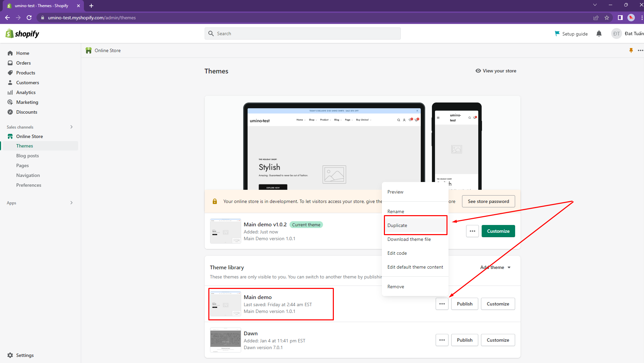Expand the Sales channels section
Viewport: 644px width, 363px height.
71,127
